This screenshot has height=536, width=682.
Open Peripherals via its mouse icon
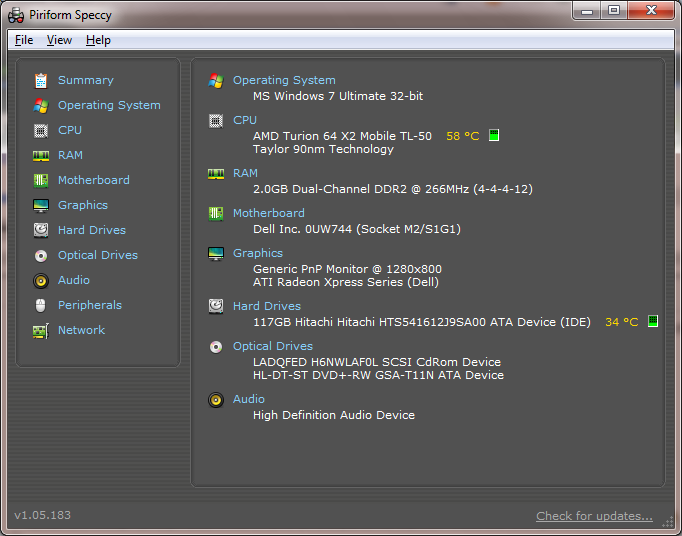[x=40, y=305]
